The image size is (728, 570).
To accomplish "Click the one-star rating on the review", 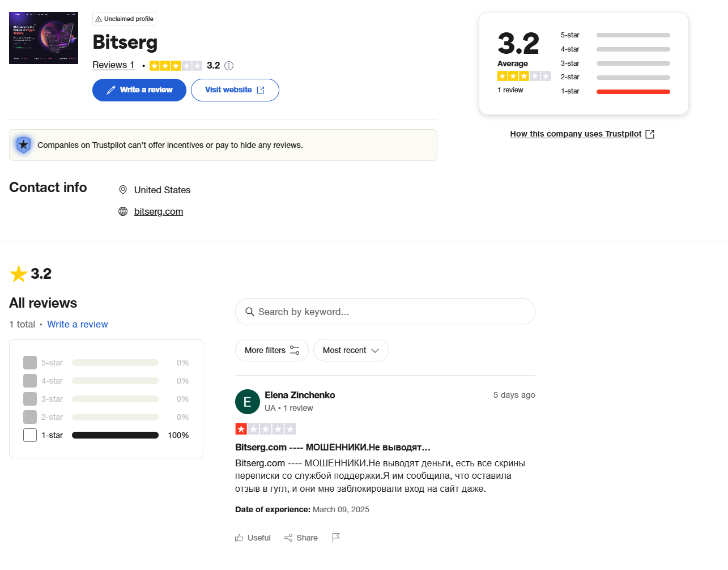I will 266,429.
